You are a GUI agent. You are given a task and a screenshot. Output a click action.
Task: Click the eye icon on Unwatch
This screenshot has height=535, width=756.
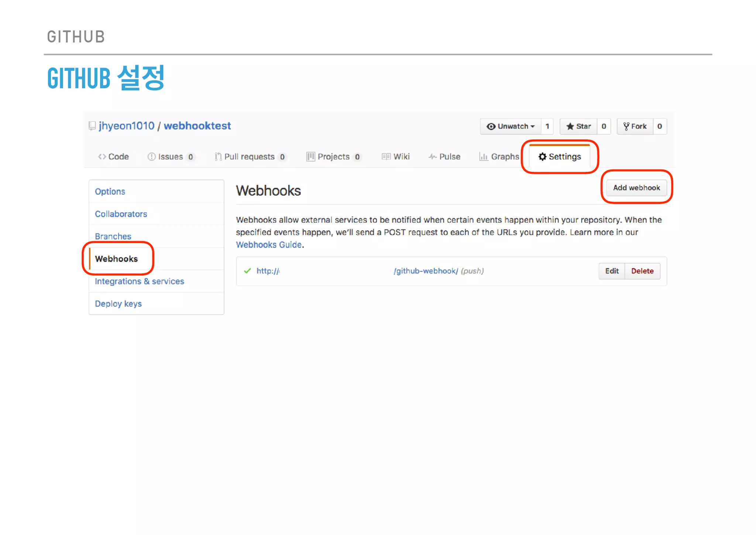coord(491,126)
